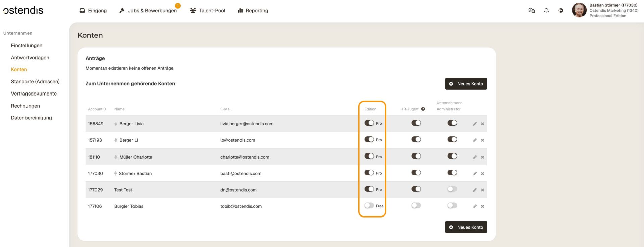
Task: Switch Störmer Bastian edition toggle off
Action: [369, 173]
